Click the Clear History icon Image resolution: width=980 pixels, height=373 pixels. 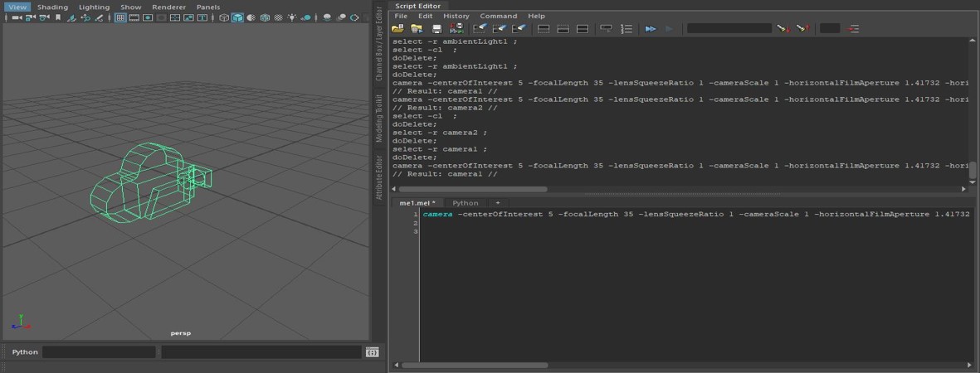point(479,29)
